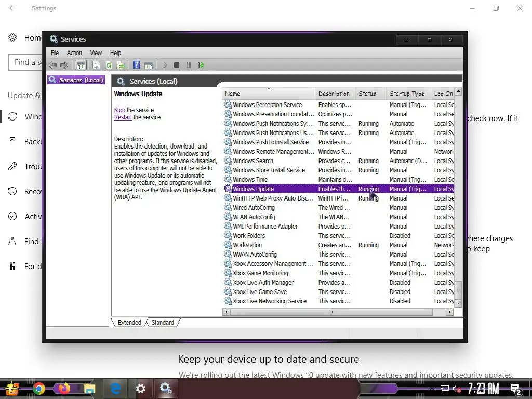
Task: Click the Backup arrow icon in Settings
Action: click(12, 141)
